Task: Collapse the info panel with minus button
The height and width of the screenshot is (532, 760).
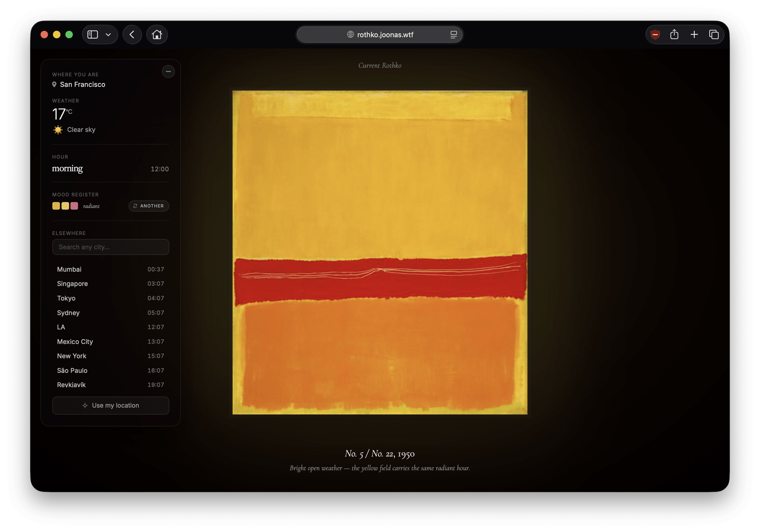Action: click(x=168, y=71)
